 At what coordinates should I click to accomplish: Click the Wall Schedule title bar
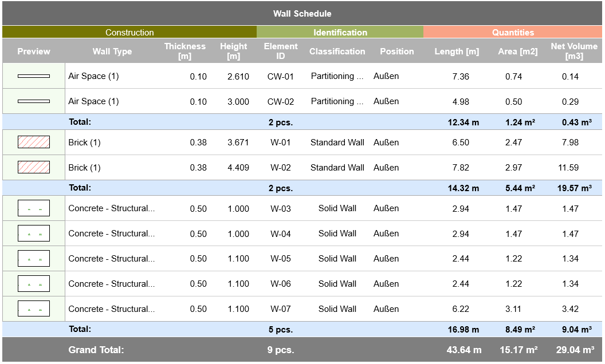tap(302, 13)
